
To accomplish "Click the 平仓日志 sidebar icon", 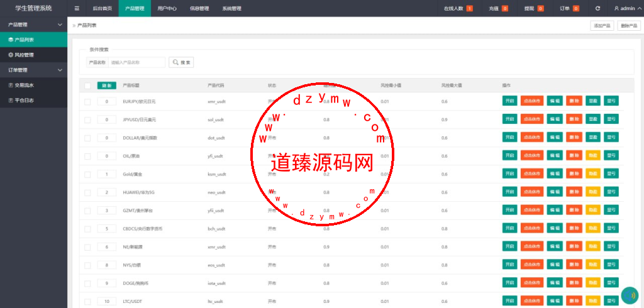I will pyautogui.click(x=11, y=100).
